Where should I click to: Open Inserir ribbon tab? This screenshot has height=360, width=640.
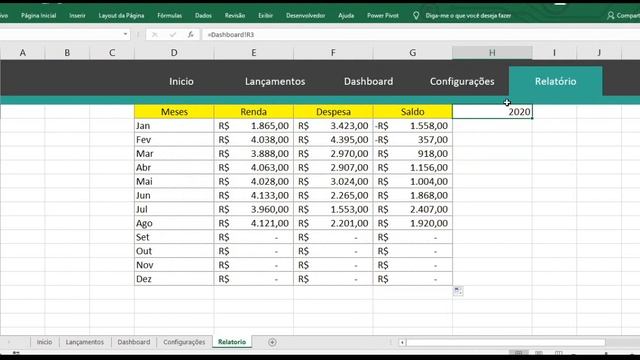point(77,16)
